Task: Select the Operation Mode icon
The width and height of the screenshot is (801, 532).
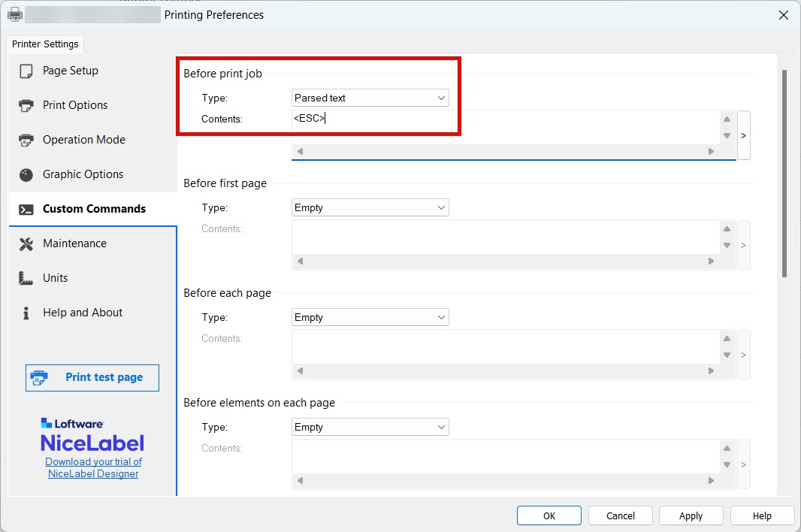Action: 26,140
